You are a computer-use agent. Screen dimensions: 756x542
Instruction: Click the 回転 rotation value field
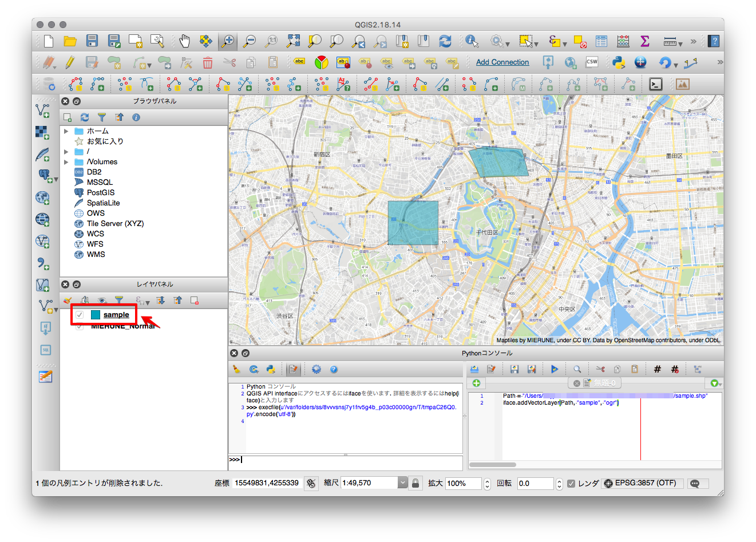pos(536,484)
